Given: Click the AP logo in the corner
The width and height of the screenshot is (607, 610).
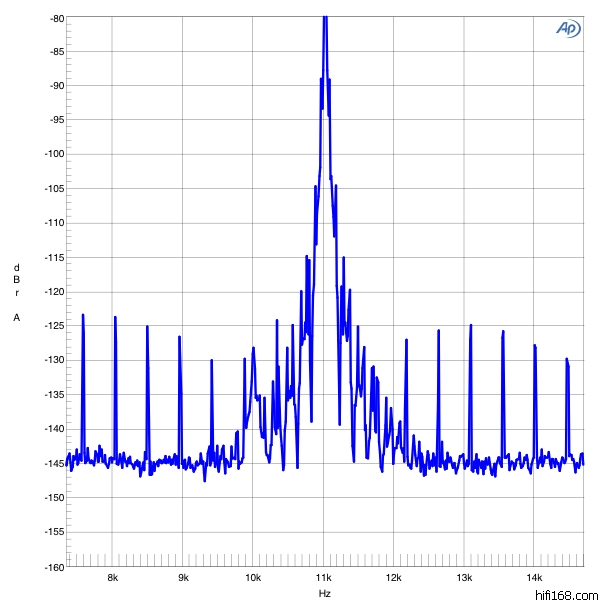Looking at the screenshot, I should point(568,29).
